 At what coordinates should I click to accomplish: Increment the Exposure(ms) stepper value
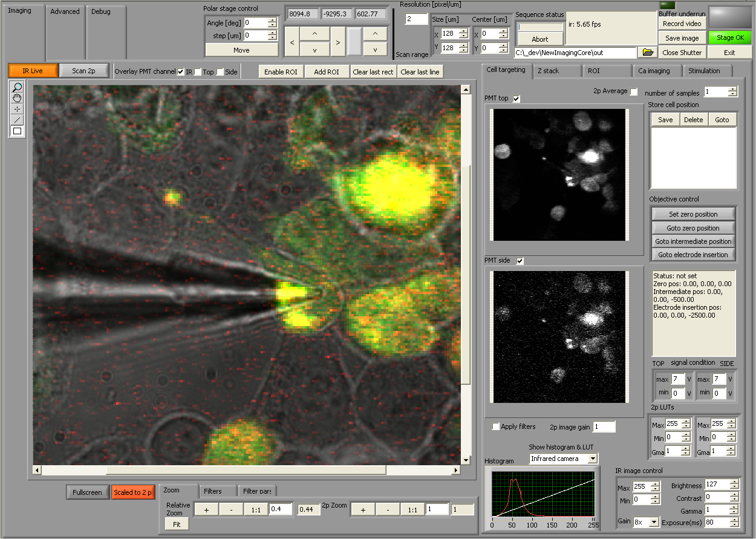pyautogui.click(x=734, y=518)
